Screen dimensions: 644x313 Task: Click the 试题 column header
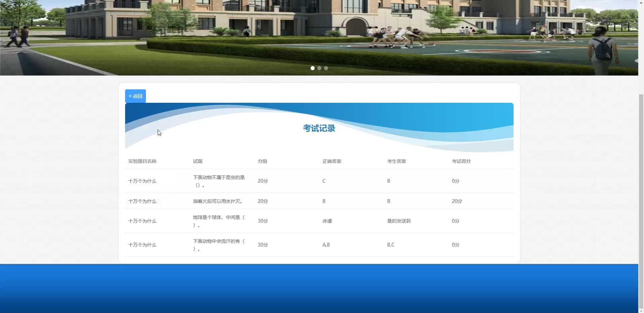point(198,161)
